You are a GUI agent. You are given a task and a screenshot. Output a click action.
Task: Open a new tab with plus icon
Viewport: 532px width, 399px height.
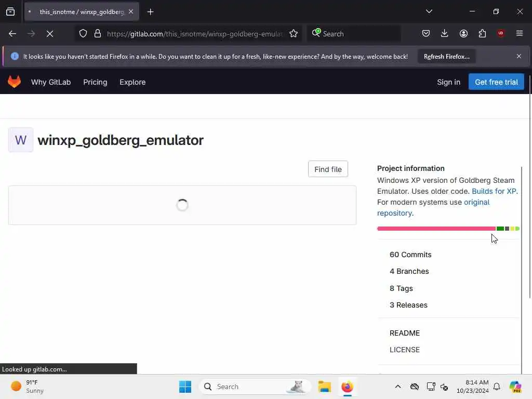(x=150, y=12)
